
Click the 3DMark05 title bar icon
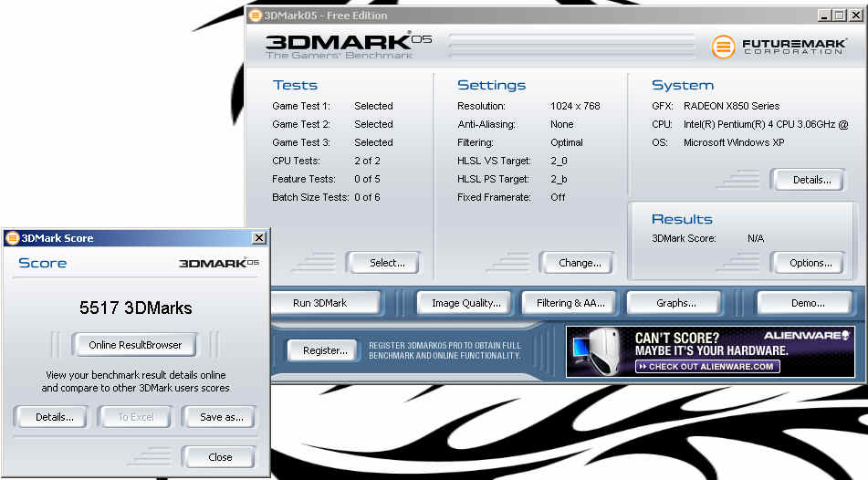(256, 16)
